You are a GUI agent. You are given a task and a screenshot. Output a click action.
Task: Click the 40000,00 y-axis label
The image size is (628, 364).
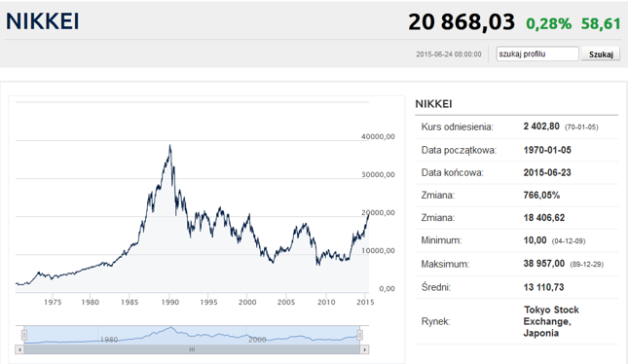378,136
